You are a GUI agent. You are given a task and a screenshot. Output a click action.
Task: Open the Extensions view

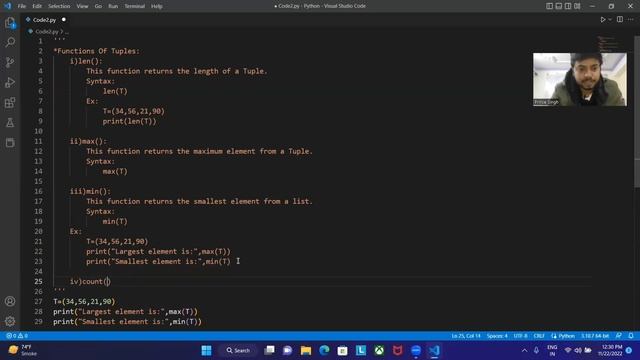[x=10, y=102]
